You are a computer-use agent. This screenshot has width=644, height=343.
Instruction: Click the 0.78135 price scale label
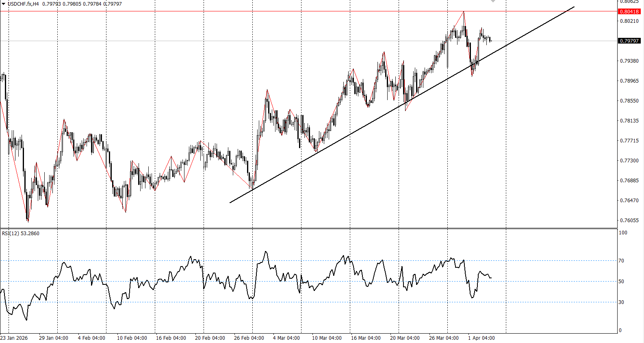coord(629,120)
